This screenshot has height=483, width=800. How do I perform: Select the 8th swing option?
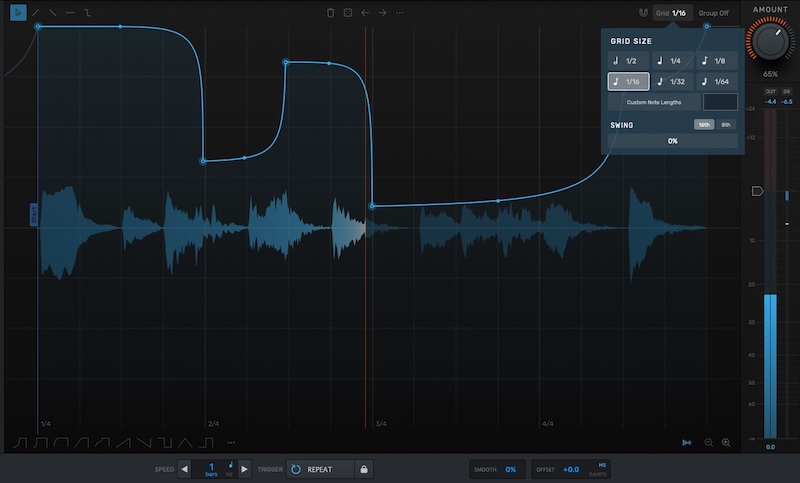pyautogui.click(x=726, y=125)
